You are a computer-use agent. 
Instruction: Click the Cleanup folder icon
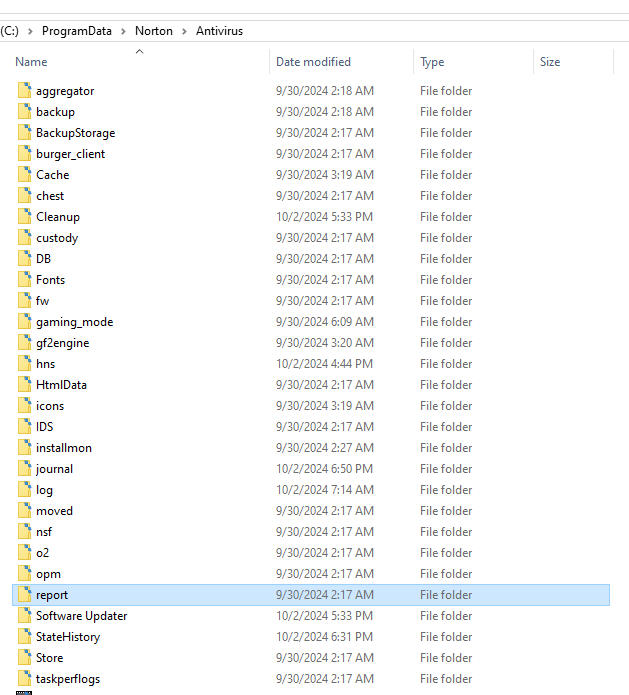tap(25, 216)
